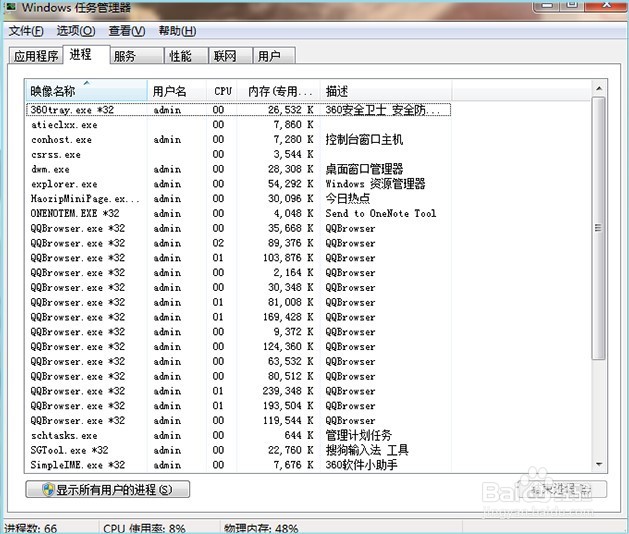
Task: Select the schtasks.exe process row
Action: (238, 435)
